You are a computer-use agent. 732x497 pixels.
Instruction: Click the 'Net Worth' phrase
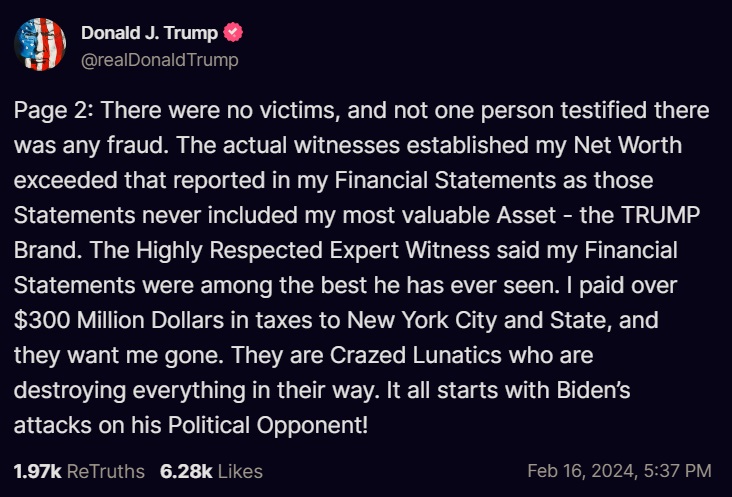click(627, 145)
